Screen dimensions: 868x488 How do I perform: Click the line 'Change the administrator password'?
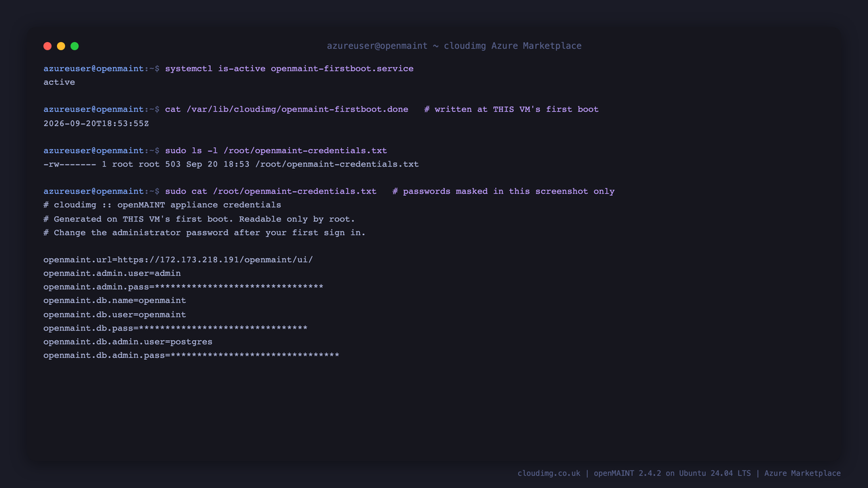204,232
